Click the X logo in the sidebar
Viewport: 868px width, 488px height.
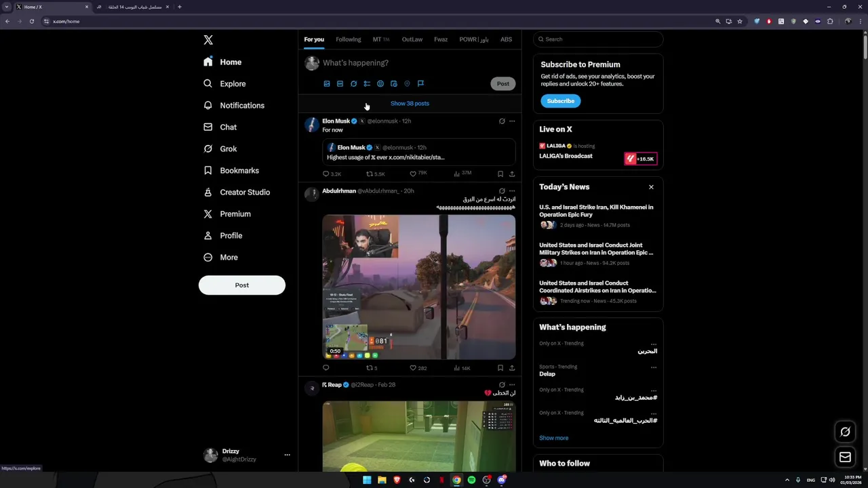tap(208, 40)
